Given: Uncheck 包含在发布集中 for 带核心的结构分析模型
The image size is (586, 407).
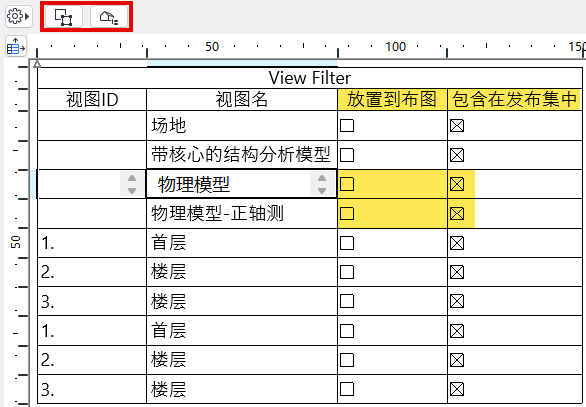Looking at the screenshot, I should (x=457, y=155).
